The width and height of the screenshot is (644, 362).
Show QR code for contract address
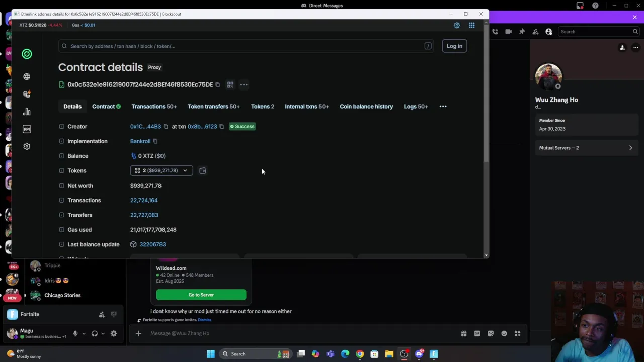click(x=230, y=84)
